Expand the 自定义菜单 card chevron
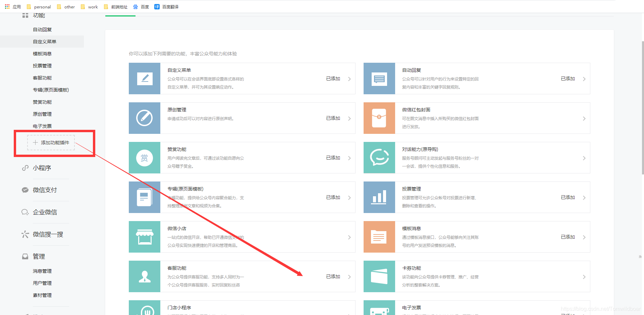This screenshot has height=315, width=644. (349, 79)
